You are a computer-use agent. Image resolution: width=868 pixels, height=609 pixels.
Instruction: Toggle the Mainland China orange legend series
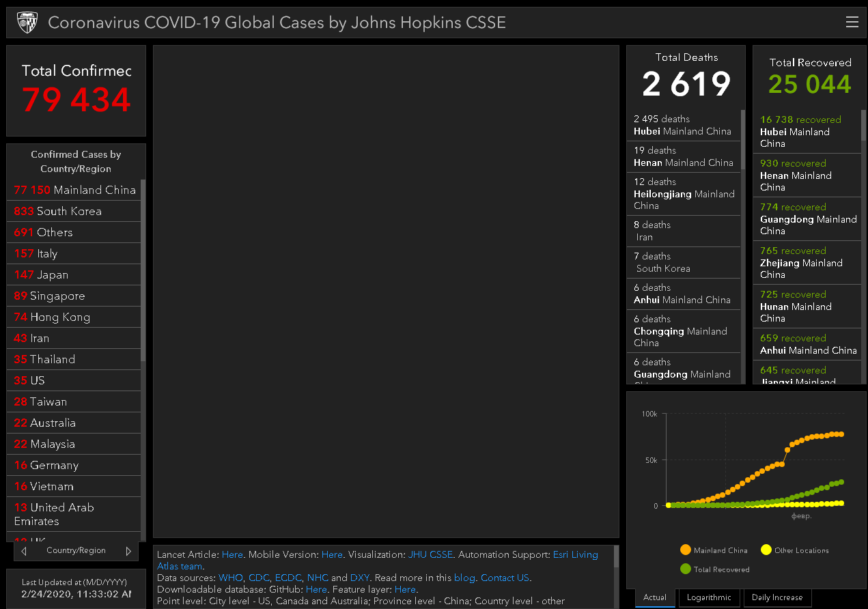click(714, 550)
